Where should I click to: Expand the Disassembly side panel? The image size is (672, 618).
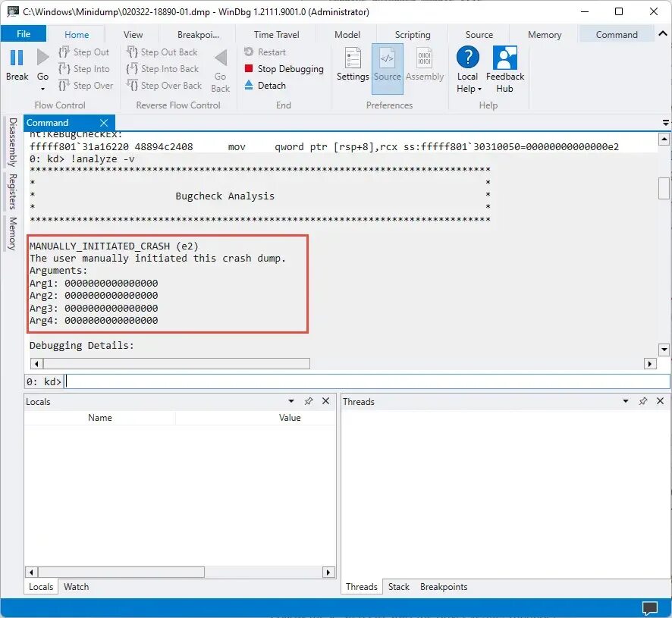[x=12, y=142]
